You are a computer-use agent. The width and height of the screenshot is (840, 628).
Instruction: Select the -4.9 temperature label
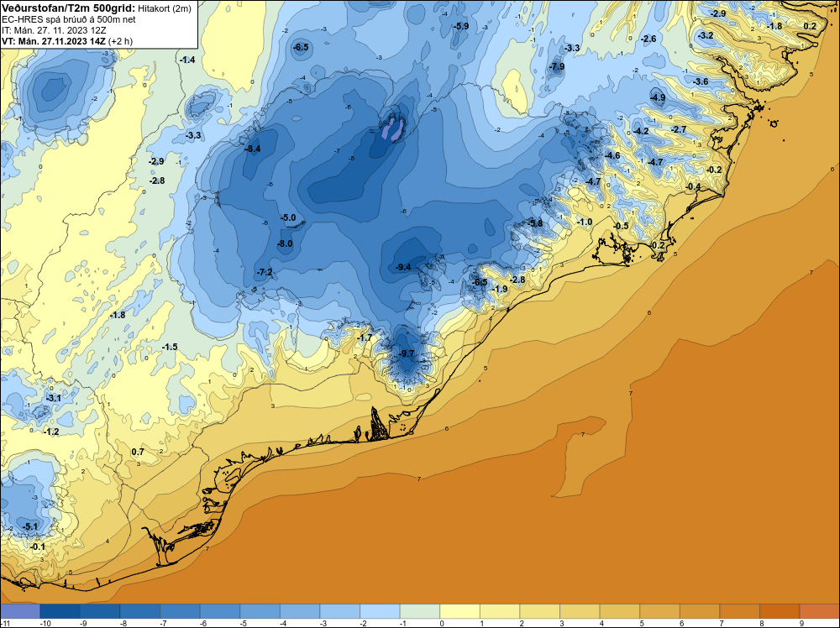pos(658,98)
